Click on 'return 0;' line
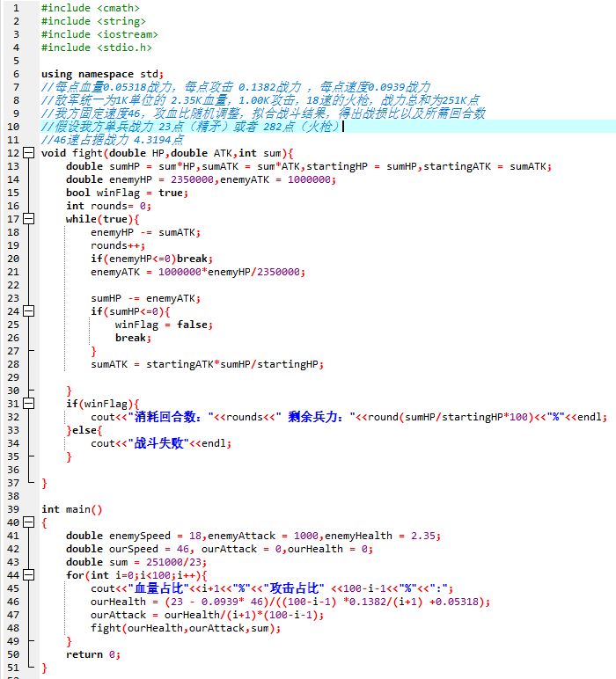Screen dimensions: 616x679 click(93, 654)
